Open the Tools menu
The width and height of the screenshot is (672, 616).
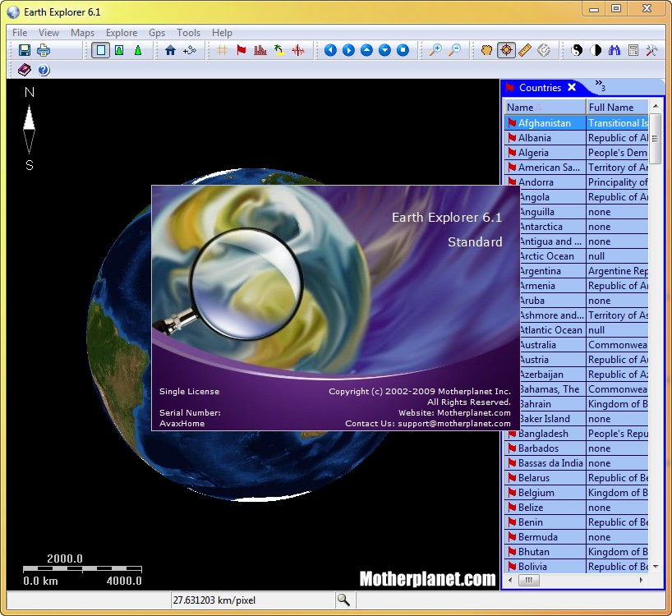(189, 33)
